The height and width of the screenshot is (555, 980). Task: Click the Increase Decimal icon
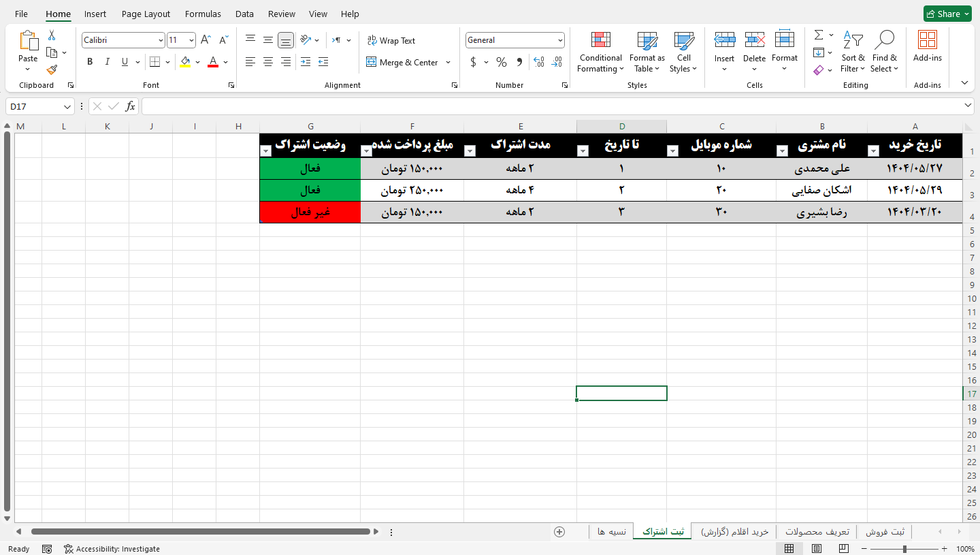(539, 62)
